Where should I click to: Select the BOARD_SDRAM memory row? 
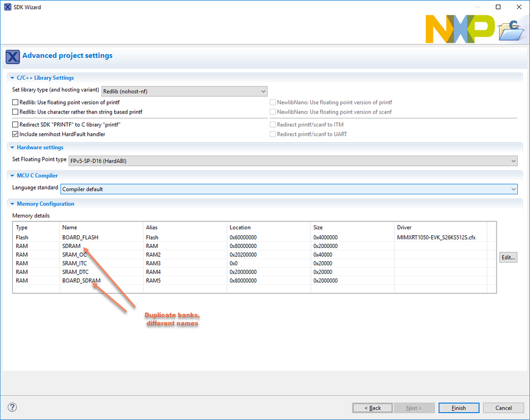(254, 280)
